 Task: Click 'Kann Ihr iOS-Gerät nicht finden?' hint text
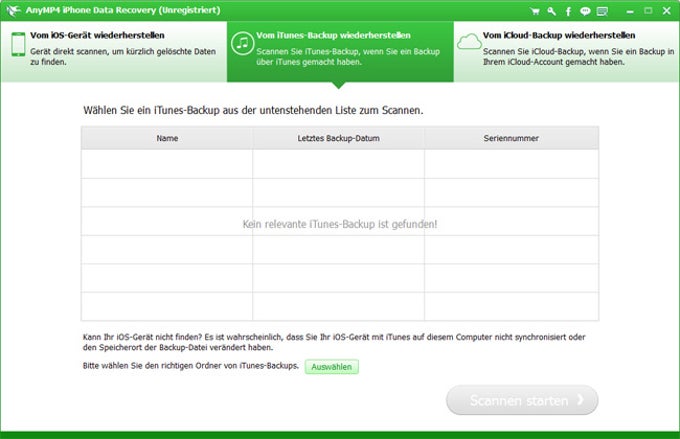(334, 342)
